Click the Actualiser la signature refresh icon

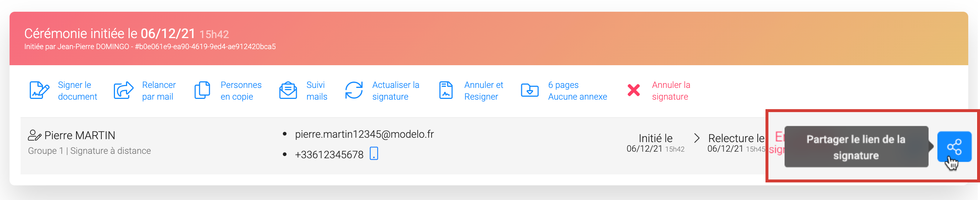354,90
